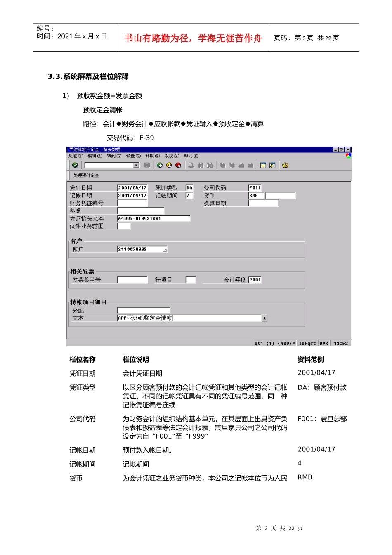Click the 处理预付定金 button
Viewport: 392px width, 555px height.
tap(86, 176)
